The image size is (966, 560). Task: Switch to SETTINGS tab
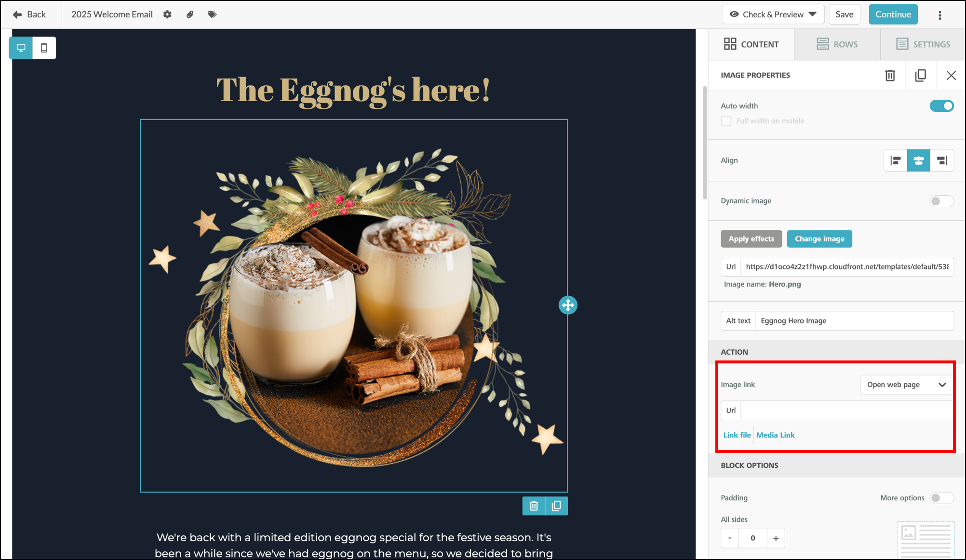923,44
